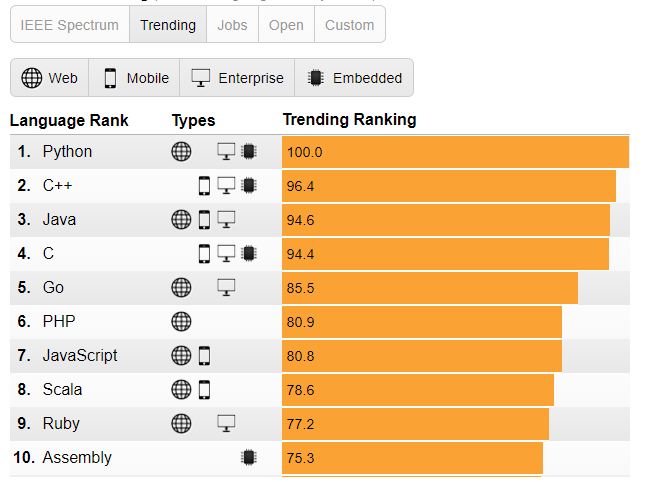Screen dimensions: 645x482
Task: Click the mobile phone icon in Java row
Action: pos(204,220)
